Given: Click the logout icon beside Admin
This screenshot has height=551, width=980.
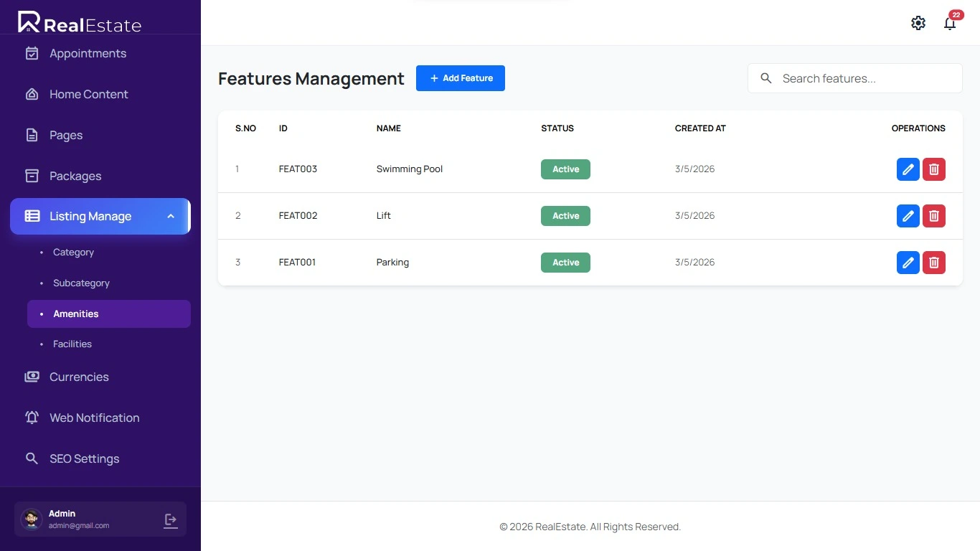Looking at the screenshot, I should (171, 520).
